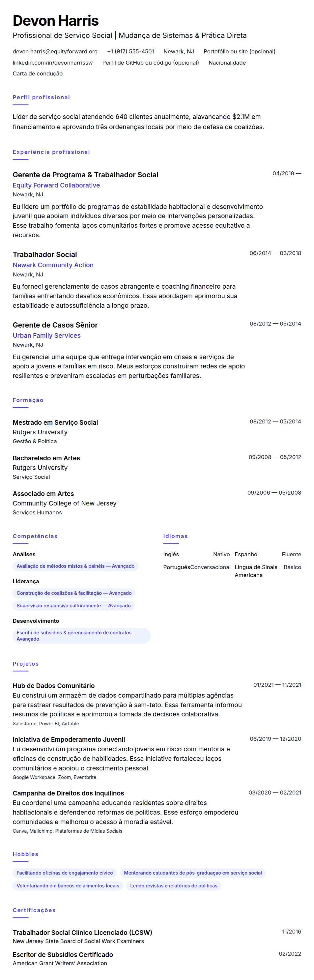Screen dimensions: 314x980
Task: Click Supervisão responsiva culturalmente tag
Action: [74, 606]
